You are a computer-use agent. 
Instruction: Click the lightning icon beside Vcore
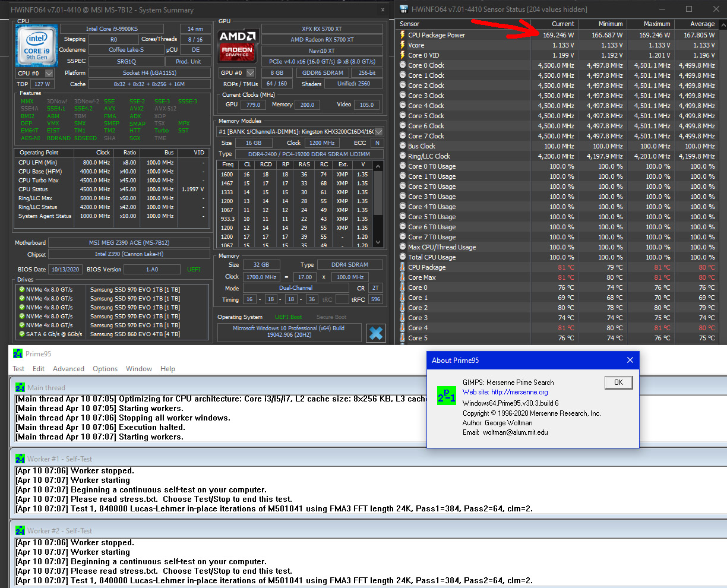403,45
